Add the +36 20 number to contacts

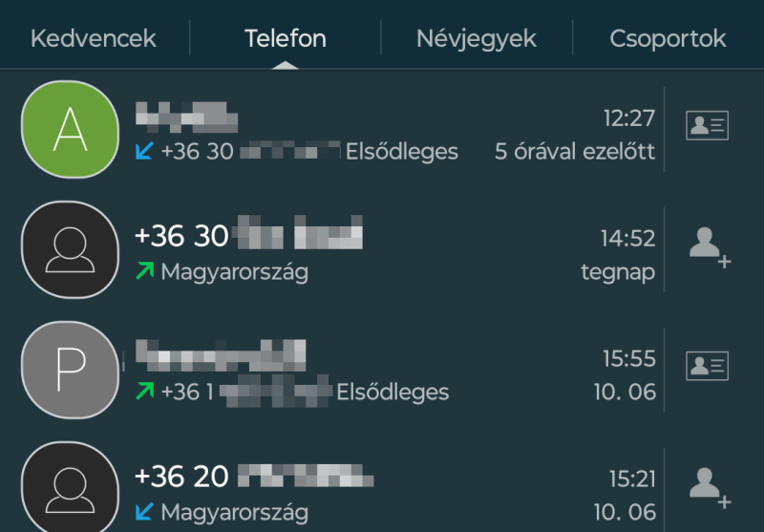(x=707, y=485)
